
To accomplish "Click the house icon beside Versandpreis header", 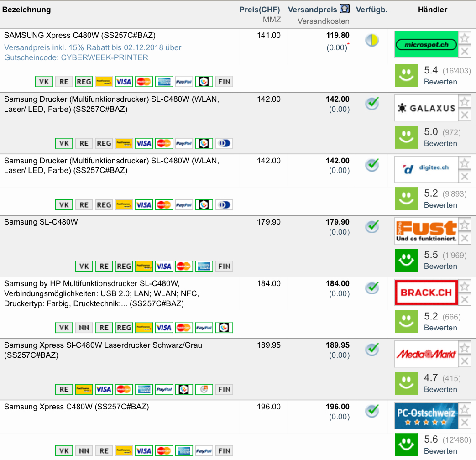I will click(345, 9).
